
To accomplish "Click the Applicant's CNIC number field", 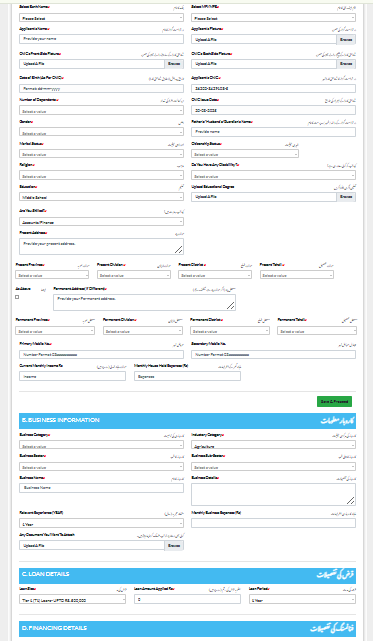I will point(273,88).
